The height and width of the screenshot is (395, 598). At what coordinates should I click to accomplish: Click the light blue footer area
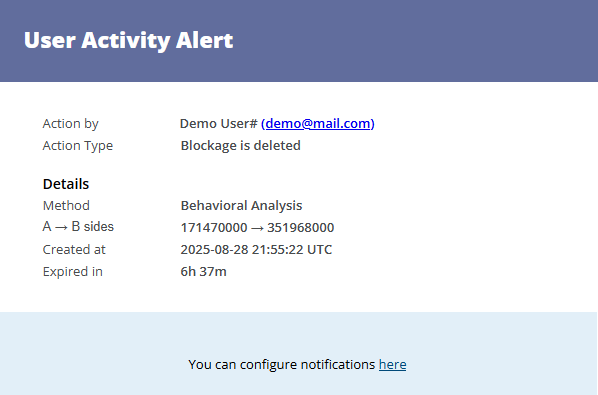299,353
